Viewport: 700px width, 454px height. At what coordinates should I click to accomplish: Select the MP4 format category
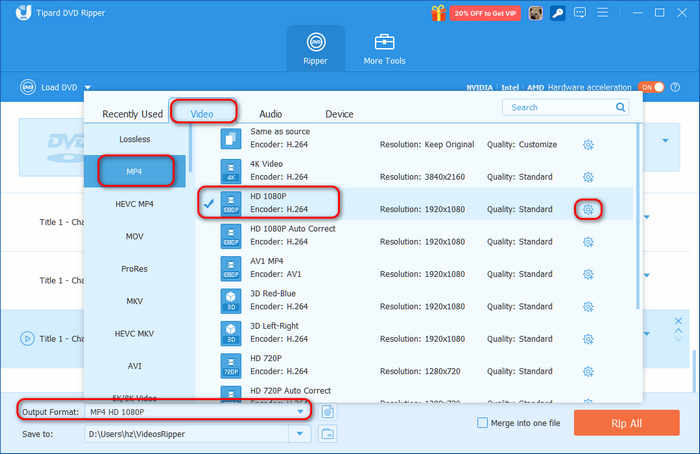[135, 171]
